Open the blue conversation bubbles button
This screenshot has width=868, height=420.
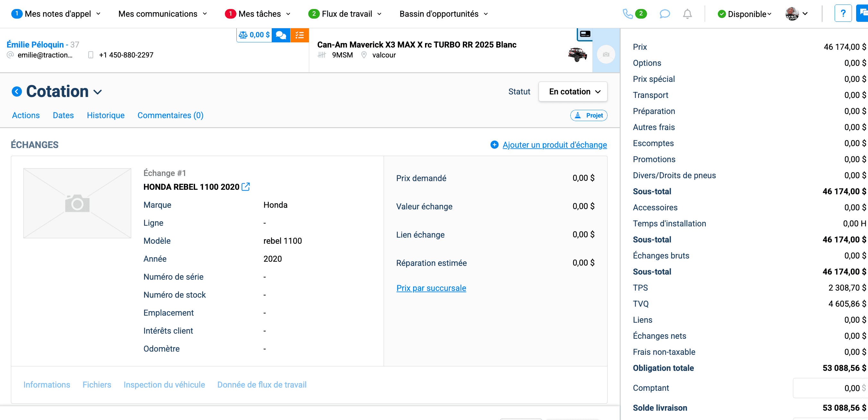pyautogui.click(x=281, y=35)
